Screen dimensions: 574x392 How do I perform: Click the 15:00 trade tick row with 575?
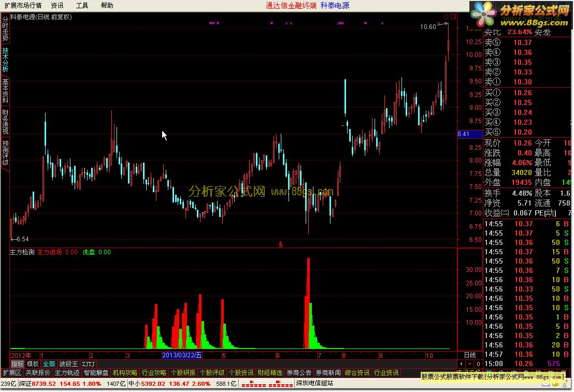(x=527, y=364)
